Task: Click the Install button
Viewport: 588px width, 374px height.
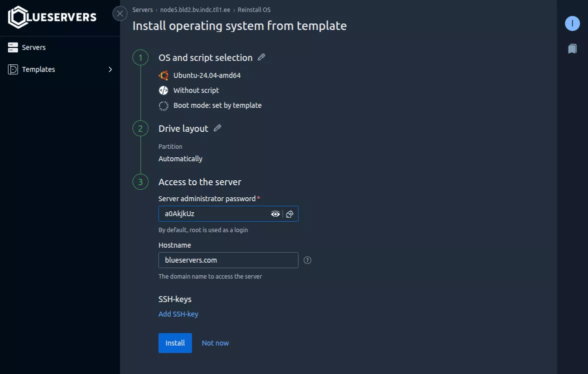Action: pos(175,343)
